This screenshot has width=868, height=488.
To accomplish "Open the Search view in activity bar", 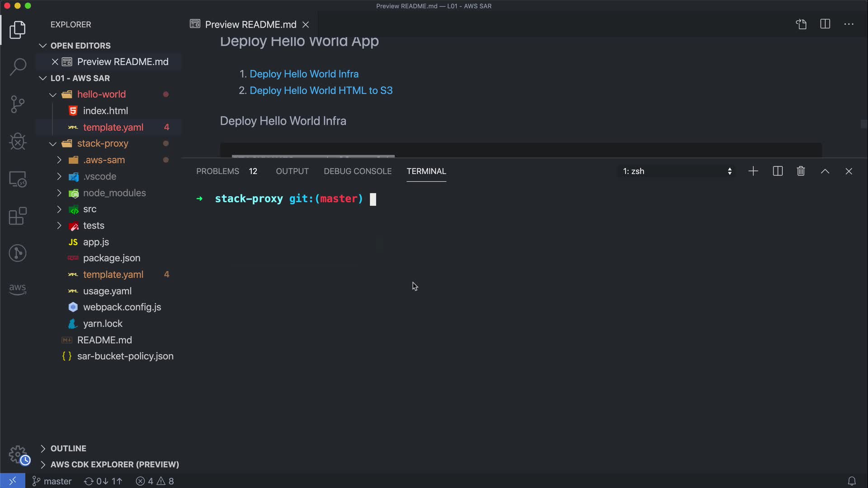I will (x=18, y=67).
